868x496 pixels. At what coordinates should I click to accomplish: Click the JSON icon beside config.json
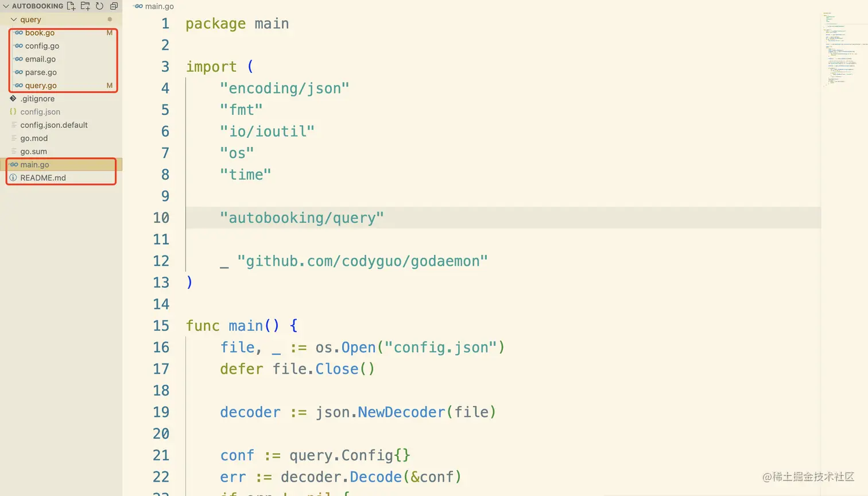coord(13,111)
